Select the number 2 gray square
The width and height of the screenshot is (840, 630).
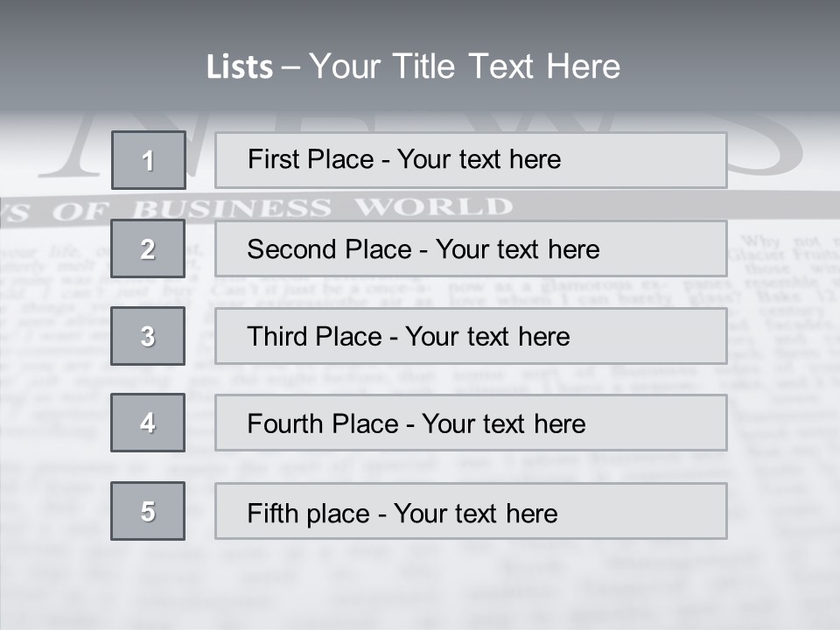pos(148,248)
